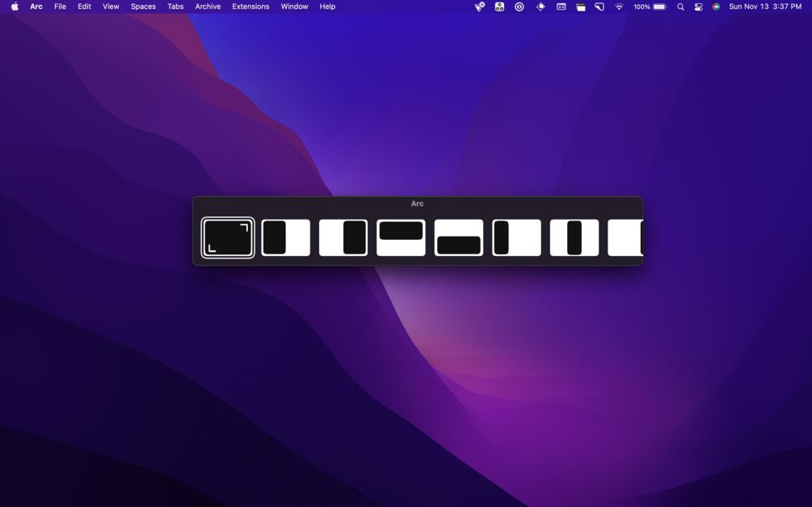Choose the left half window layout
This screenshot has height=507, width=812.
[x=285, y=237]
